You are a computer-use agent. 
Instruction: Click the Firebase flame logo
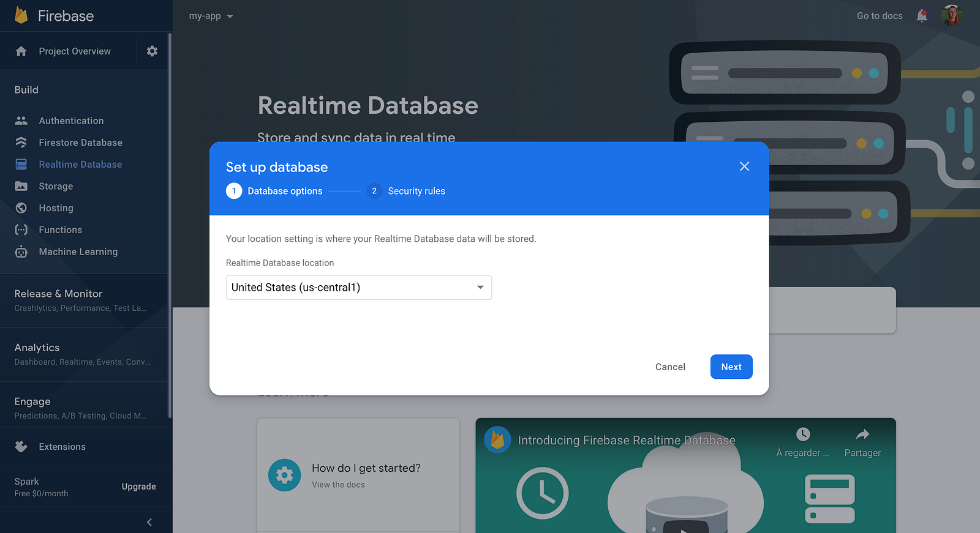coord(21,15)
